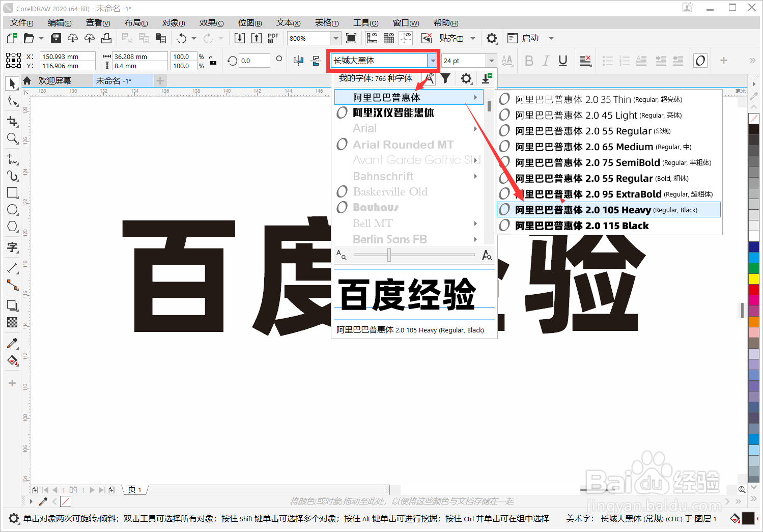The height and width of the screenshot is (532, 763).
Task: Expand the 贴齐 snap-to dropdown
Action: coord(473,38)
